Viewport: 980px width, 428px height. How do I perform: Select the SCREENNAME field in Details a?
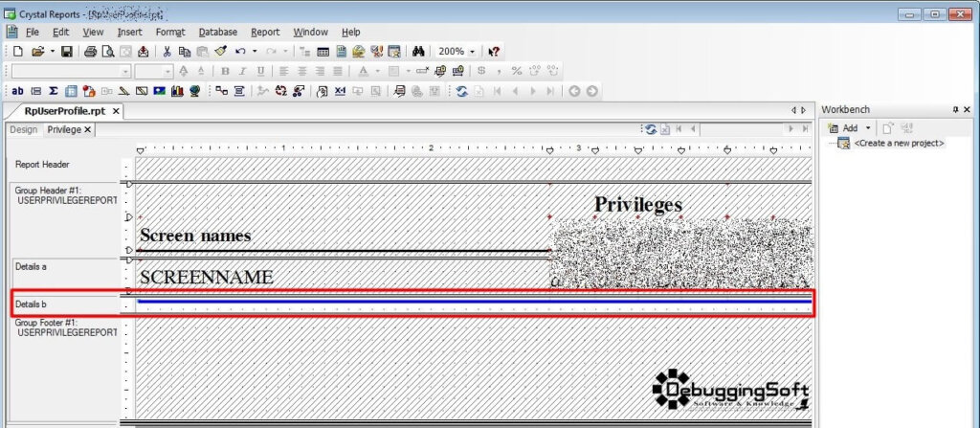click(x=207, y=278)
